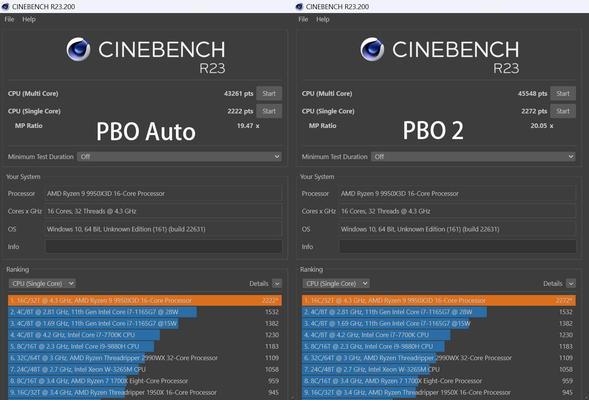Open Minimum Test Duration dropdown in left window
This screenshot has width=589, height=400.
click(x=179, y=157)
